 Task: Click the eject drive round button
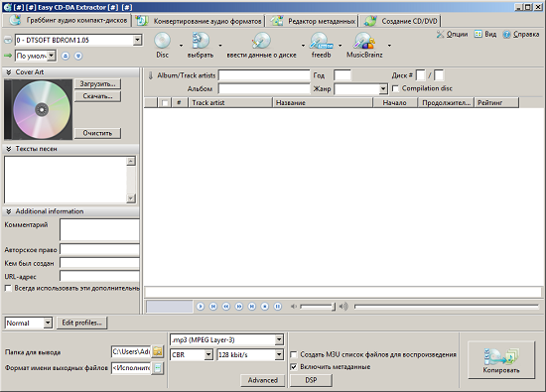point(66,56)
